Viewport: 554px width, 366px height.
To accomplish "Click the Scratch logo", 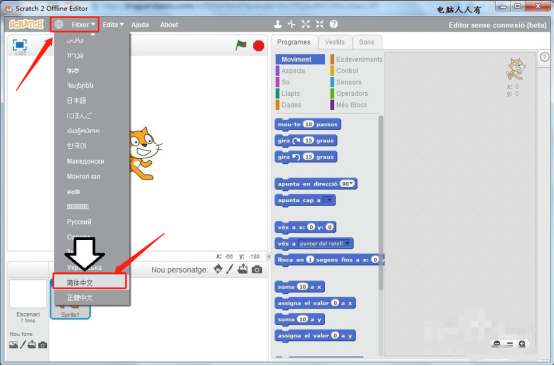I will tap(26, 24).
